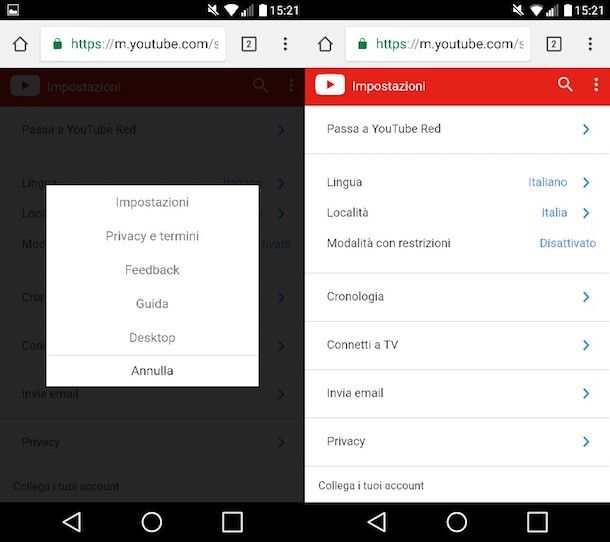Open the YouTube three-dot menu in the right header
Screen dimensions: 610x542
point(596,84)
